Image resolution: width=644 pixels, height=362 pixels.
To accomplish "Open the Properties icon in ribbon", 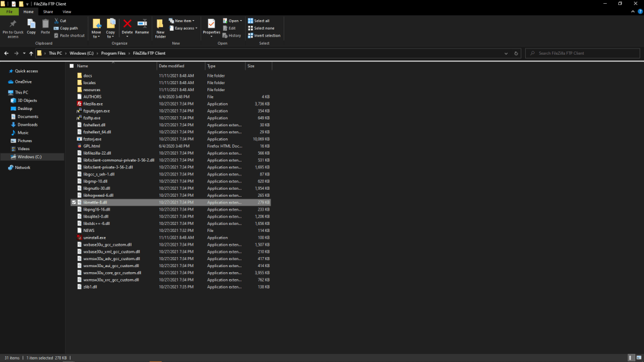I will pos(211,25).
